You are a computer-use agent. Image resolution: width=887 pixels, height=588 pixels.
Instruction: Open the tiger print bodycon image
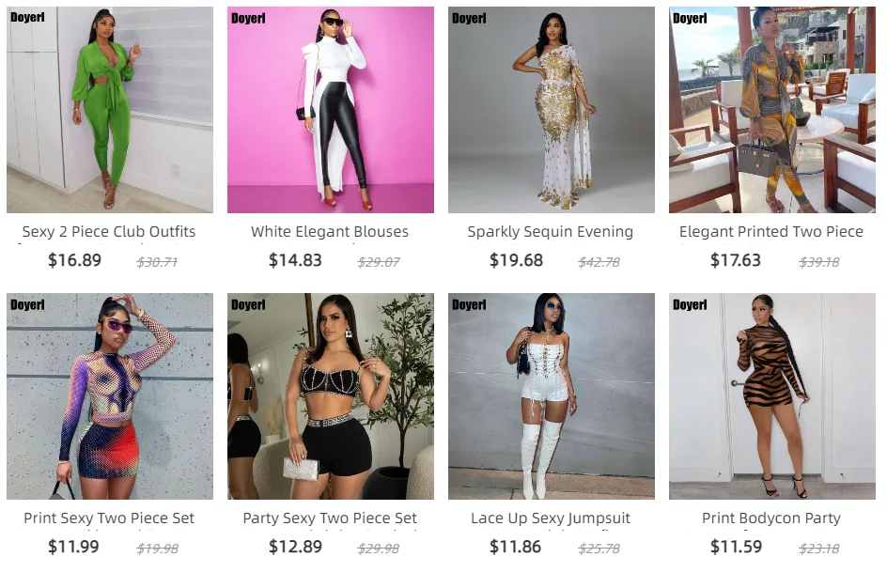pyautogui.click(x=772, y=395)
